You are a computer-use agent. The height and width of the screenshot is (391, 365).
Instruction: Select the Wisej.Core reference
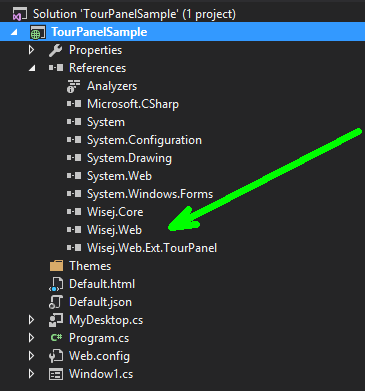(x=115, y=212)
